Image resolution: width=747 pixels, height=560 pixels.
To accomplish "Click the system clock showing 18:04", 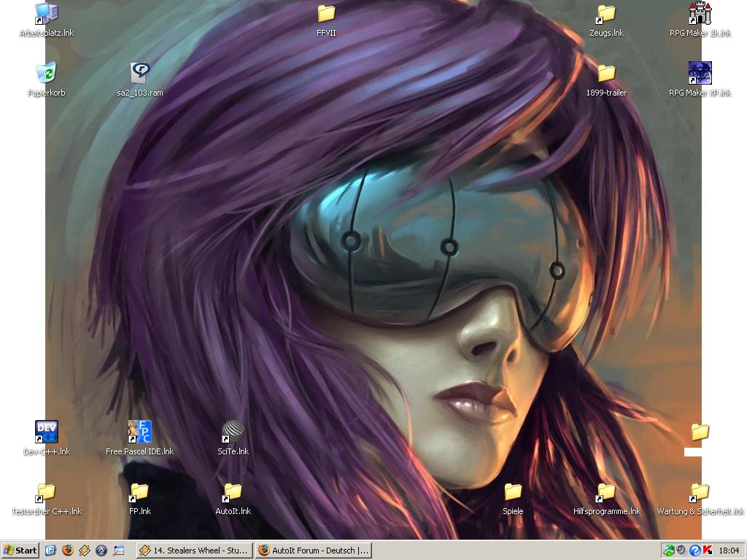I will click(729, 551).
